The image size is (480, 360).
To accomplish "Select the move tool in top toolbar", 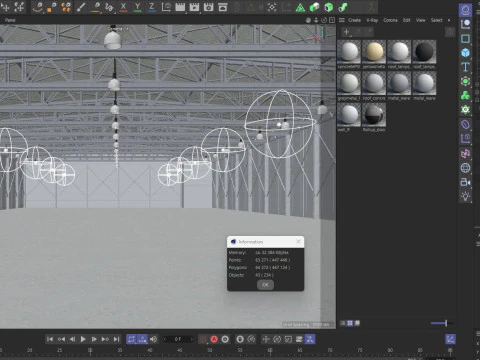I will (5, 7).
